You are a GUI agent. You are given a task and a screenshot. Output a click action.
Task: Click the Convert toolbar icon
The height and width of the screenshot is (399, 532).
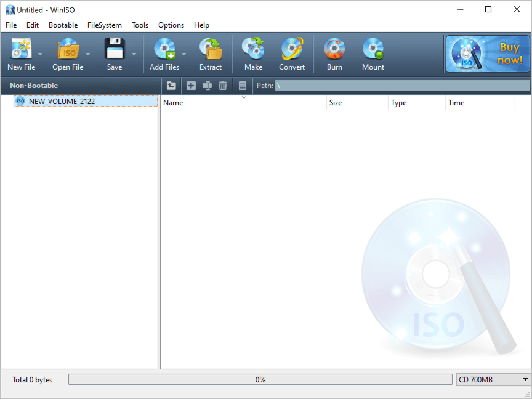click(x=292, y=50)
